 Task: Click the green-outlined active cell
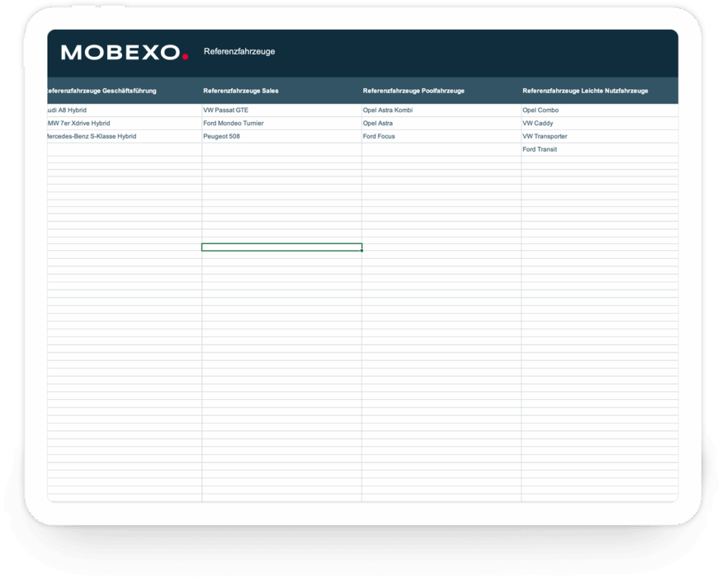pyautogui.click(x=281, y=247)
